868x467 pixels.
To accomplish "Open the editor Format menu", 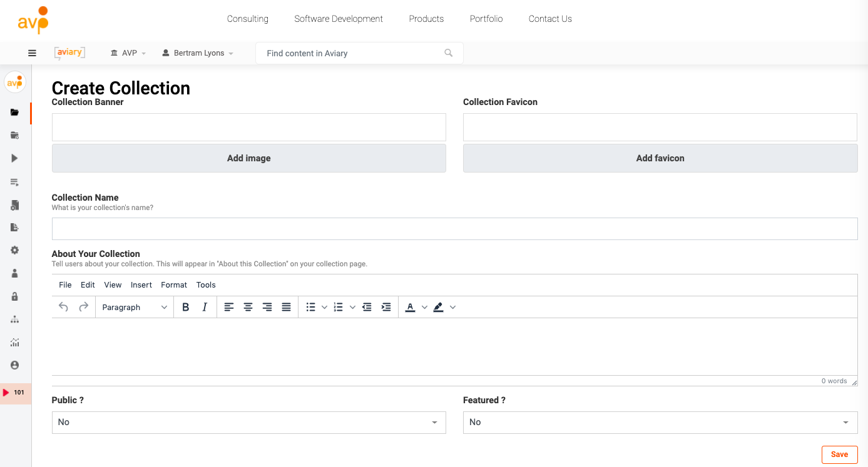I will coord(174,284).
